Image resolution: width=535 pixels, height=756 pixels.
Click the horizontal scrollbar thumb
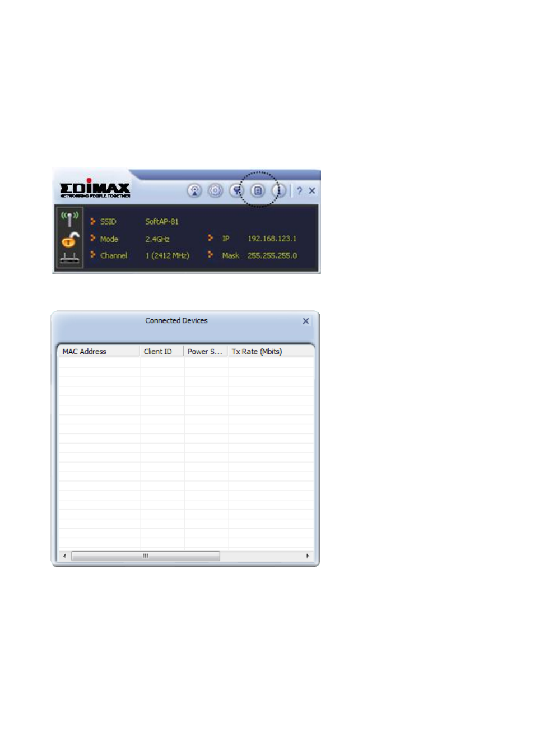[x=146, y=556]
